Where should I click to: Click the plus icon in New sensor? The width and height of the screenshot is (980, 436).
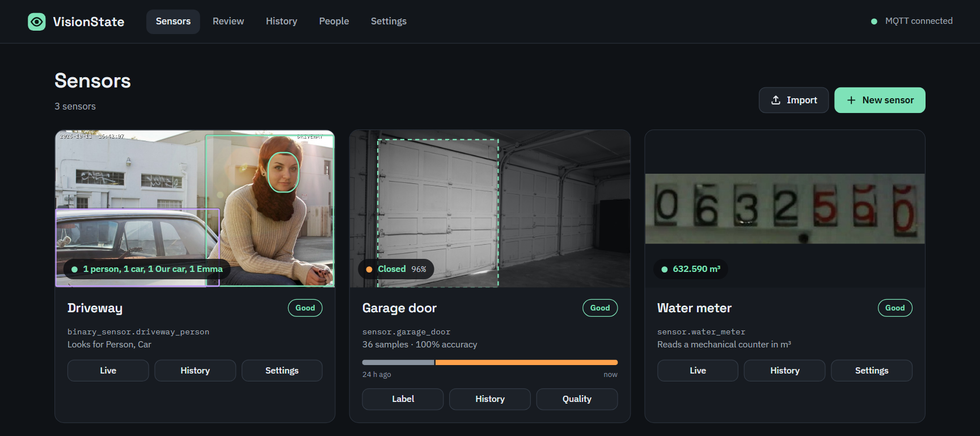click(851, 100)
